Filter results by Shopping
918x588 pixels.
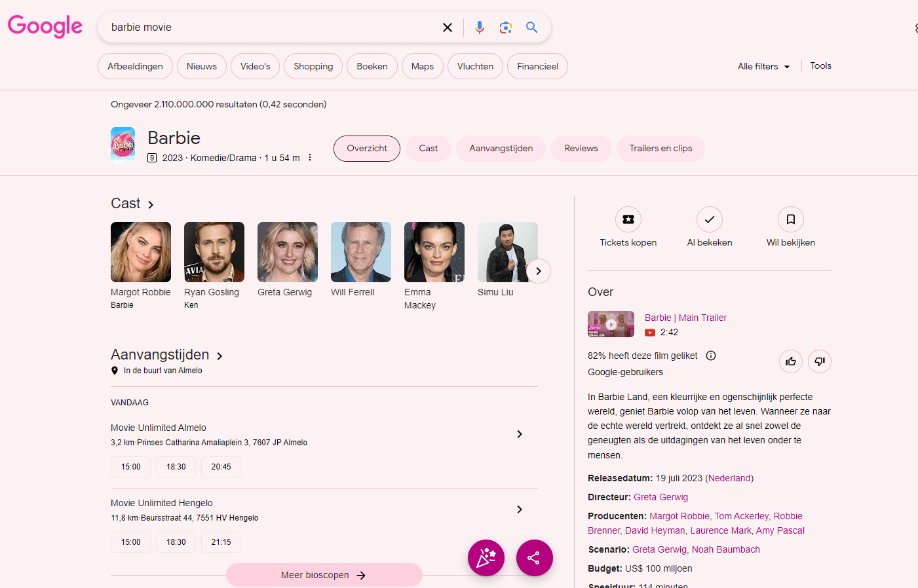pos(313,66)
